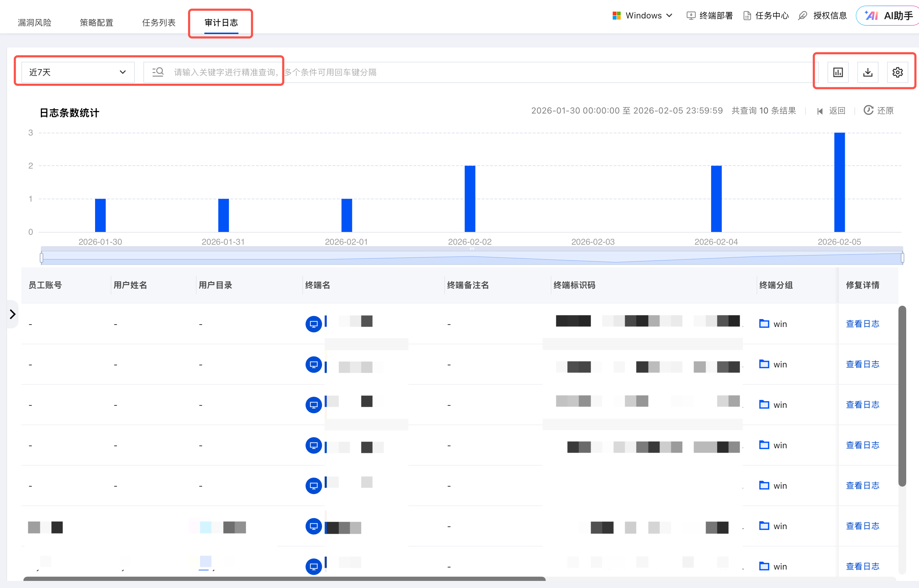Viewport: 919px width, 588px height.
Task: Click the win group folder icon, first row
Action: pyautogui.click(x=764, y=324)
